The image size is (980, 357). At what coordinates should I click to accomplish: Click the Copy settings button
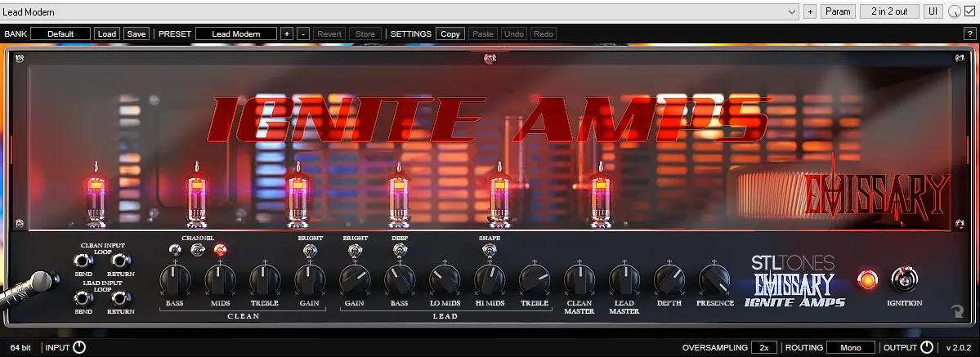tap(450, 33)
